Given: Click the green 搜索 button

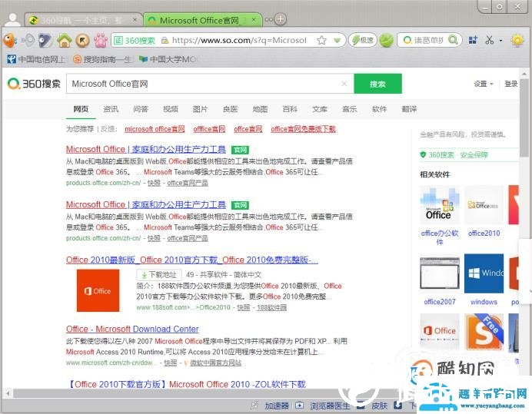Looking at the screenshot, I should (x=377, y=84).
